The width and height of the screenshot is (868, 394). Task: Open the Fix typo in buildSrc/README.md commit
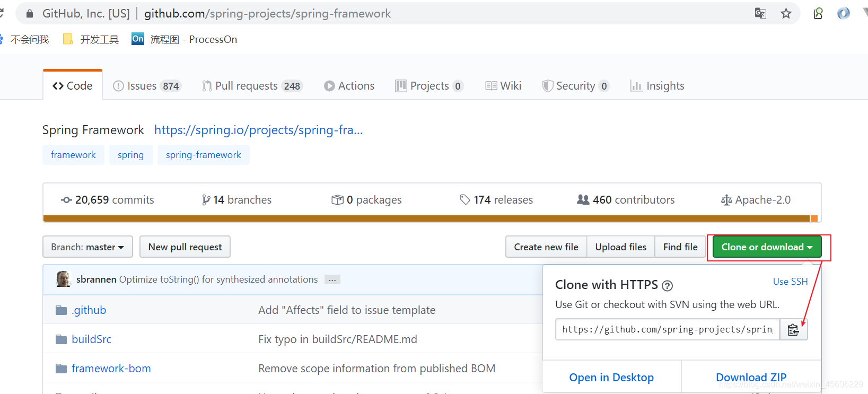point(338,339)
